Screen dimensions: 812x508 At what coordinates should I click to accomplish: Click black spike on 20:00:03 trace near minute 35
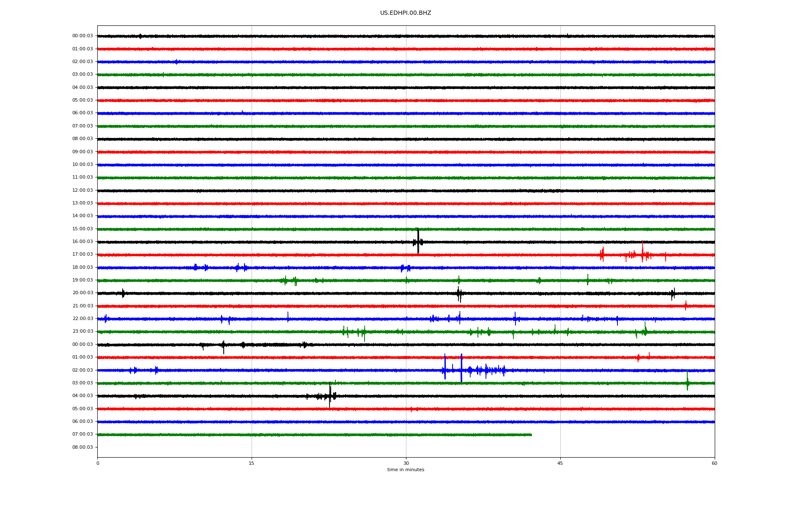(459, 294)
